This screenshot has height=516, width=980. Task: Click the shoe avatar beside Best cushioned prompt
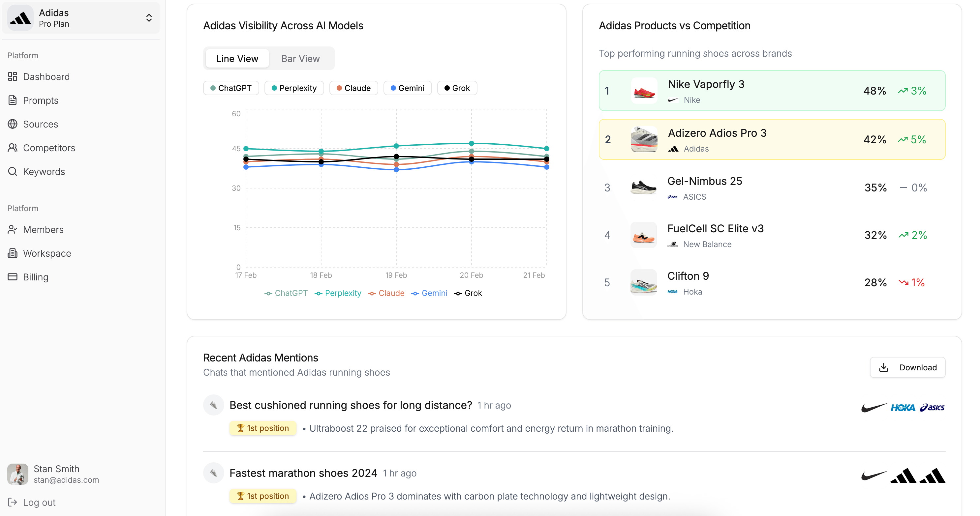(x=213, y=405)
